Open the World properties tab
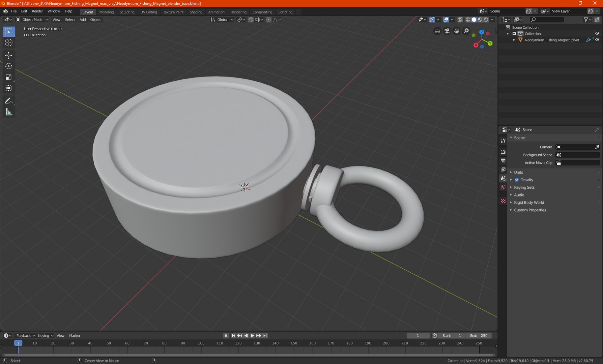 (503, 187)
